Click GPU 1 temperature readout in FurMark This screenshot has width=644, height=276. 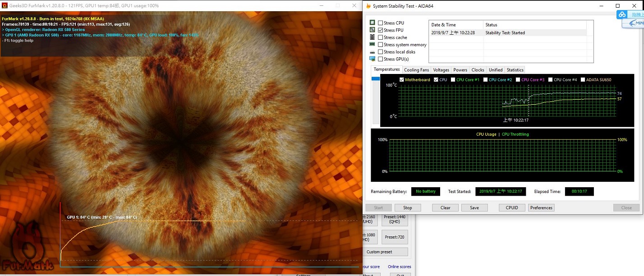(x=102, y=217)
